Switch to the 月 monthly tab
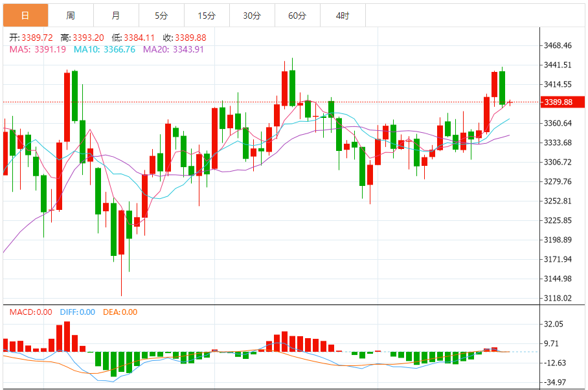The height and width of the screenshot is (390, 588). (117, 16)
